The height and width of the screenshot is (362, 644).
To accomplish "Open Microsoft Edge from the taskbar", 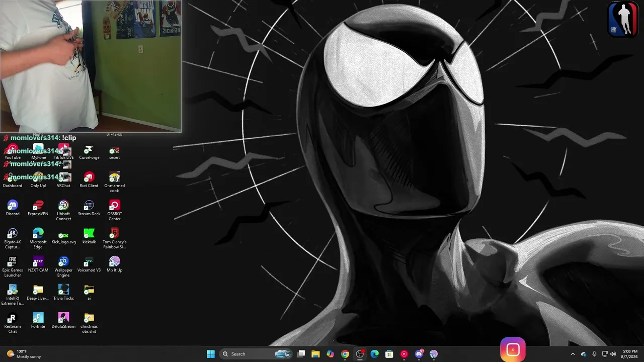I will 374,354.
